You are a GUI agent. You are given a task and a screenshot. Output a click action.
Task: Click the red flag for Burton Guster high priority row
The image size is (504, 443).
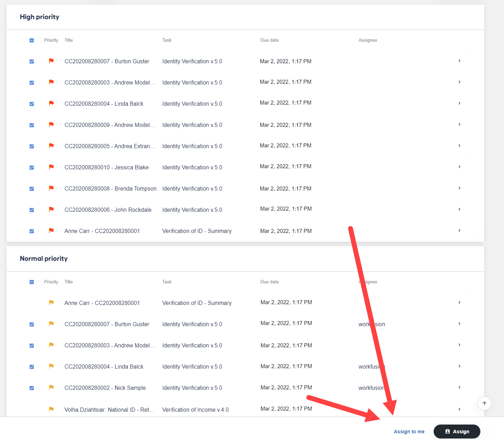(x=51, y=61)
